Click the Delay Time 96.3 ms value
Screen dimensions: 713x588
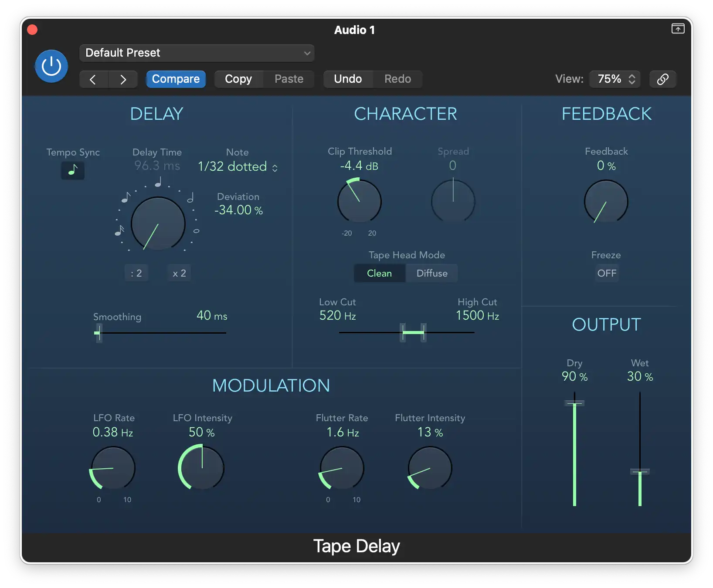click(x=157, y=166)
